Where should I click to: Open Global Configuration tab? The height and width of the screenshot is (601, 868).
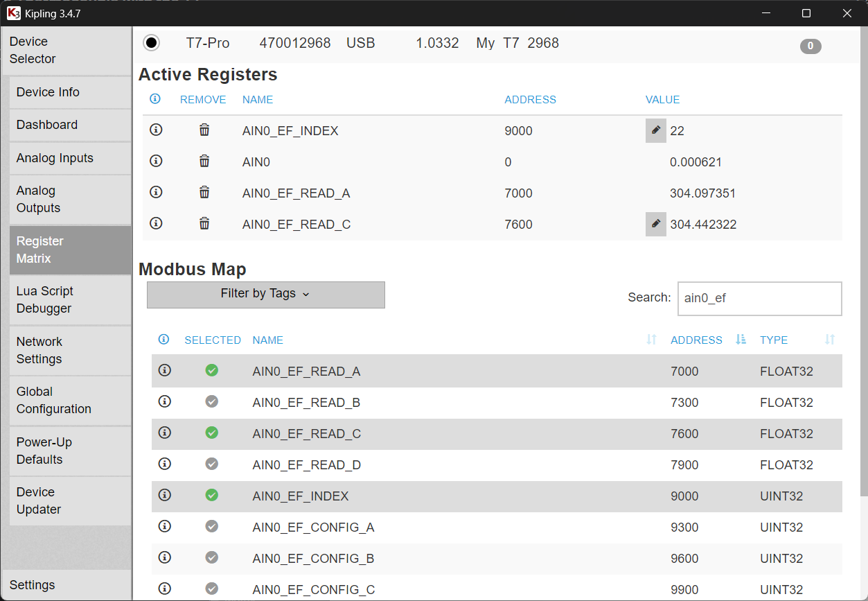click(x=70, y=401)
